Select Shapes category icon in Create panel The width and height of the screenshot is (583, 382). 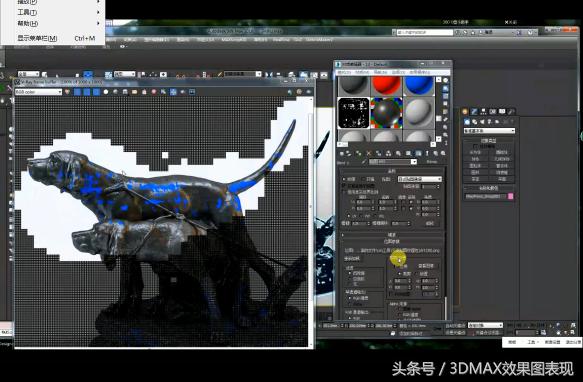pyautogui.click(x=475, y=122)
